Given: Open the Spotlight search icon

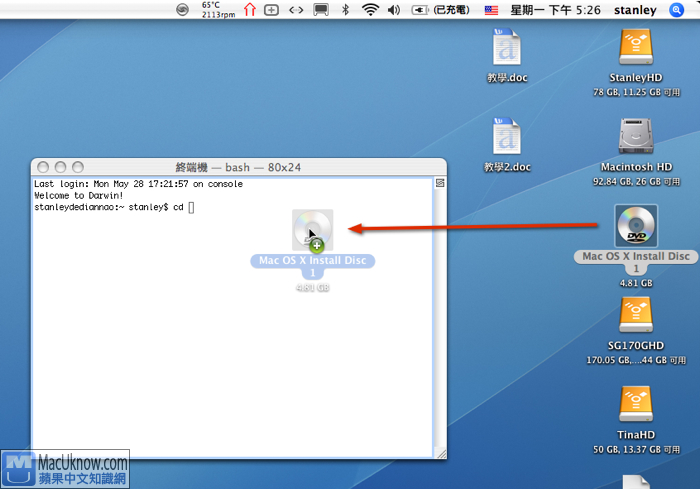Looking at the screenshot, I should 676,10.
